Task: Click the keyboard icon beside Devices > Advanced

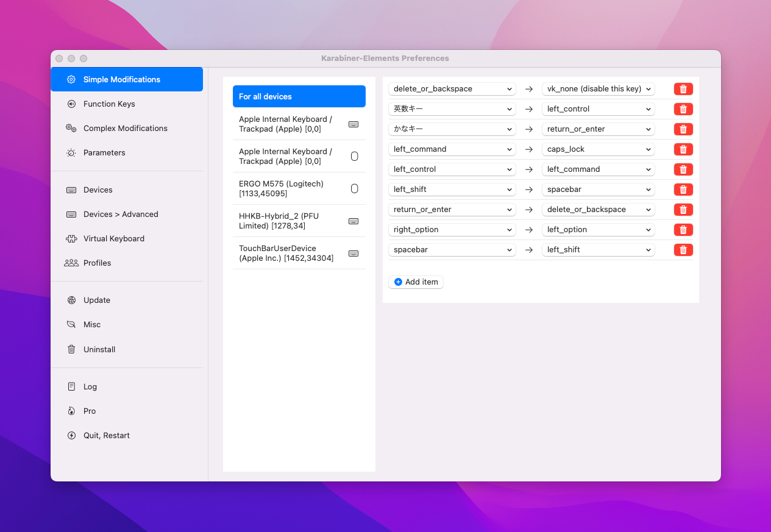Action: (71, 214)
